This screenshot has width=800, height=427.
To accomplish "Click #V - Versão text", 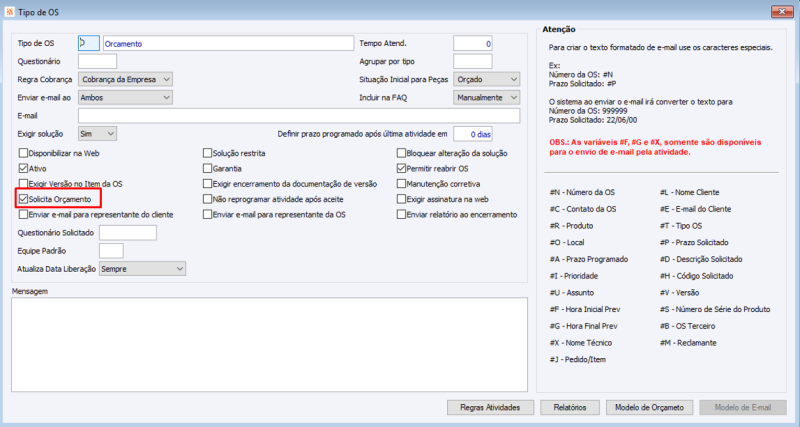I will point(679,293).
